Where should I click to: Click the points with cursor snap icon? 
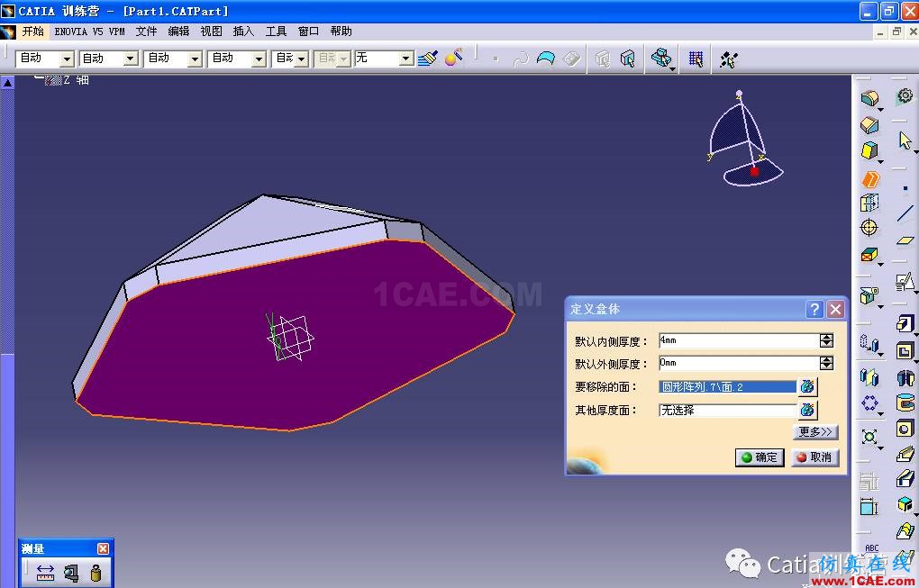point(729,59)
